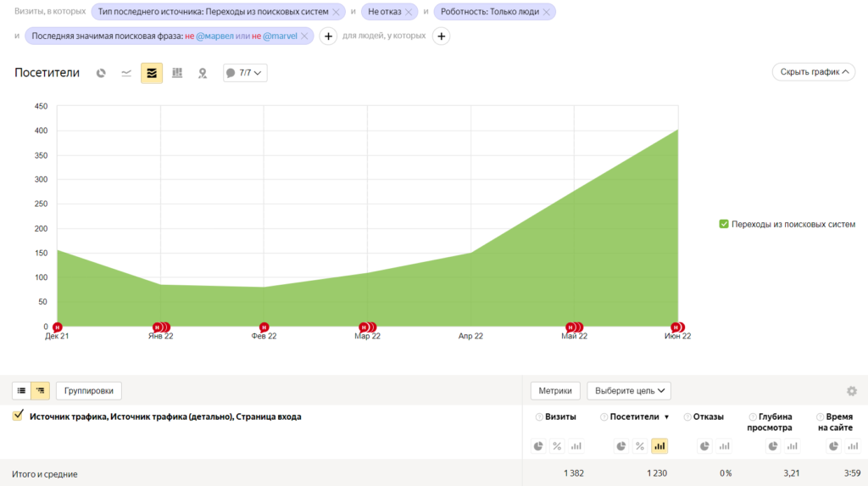The height and width of the screenshot is (486, 868).
Task: Switch table to tree view
Action: [x=41, y=391]
